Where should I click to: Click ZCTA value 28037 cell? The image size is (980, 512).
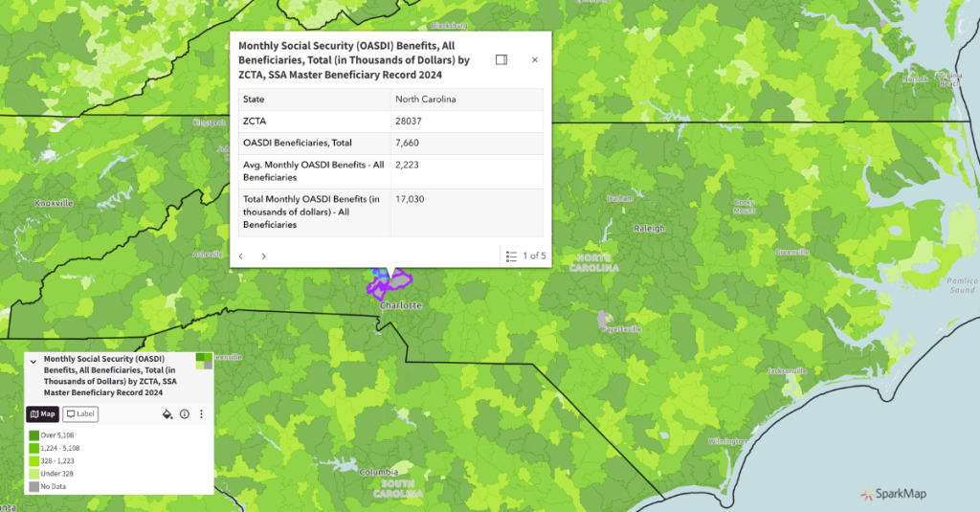coord(467,122)
